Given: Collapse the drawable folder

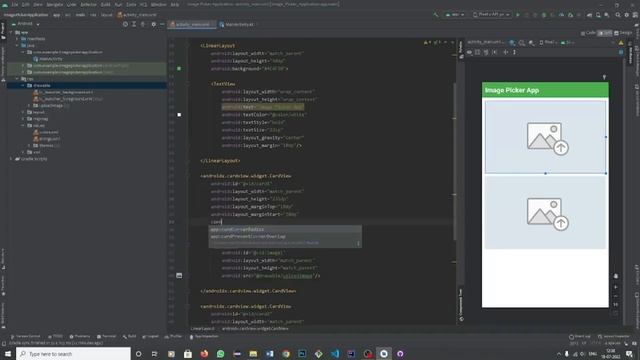Looking at the screenshot, I should [x=23, y=85].
